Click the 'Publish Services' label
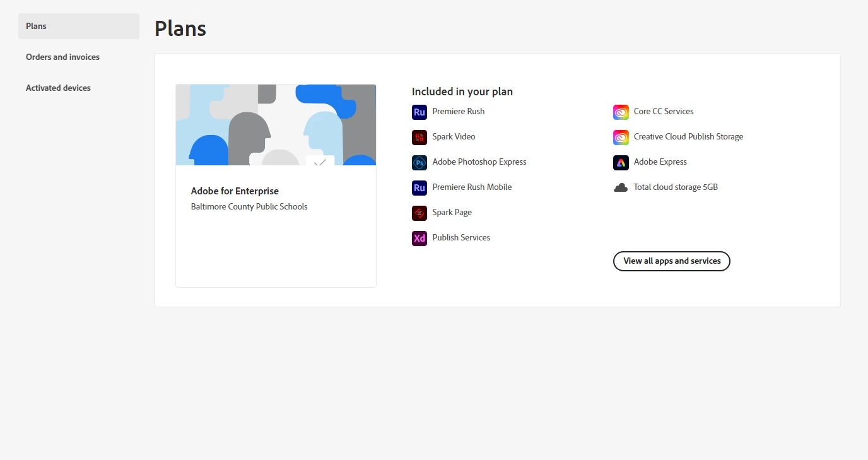 [x=461, y=237]
